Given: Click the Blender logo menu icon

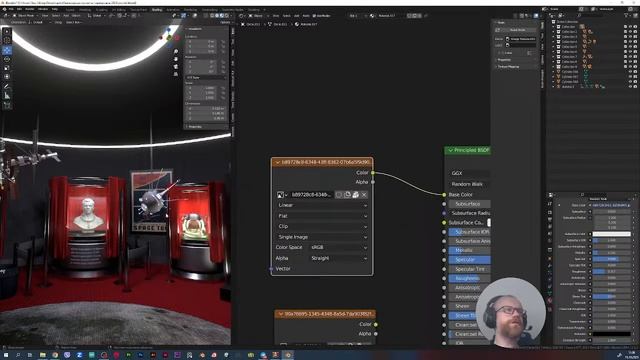Looking at the screenshot, I should tap(4, 9).
